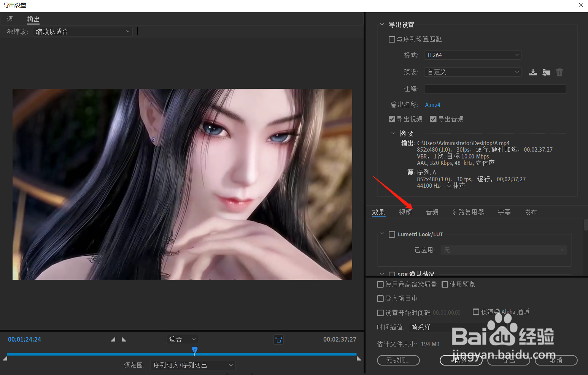Open the source range dropdown
Viewport: 588px width, 375px height.
click(193, 365)
